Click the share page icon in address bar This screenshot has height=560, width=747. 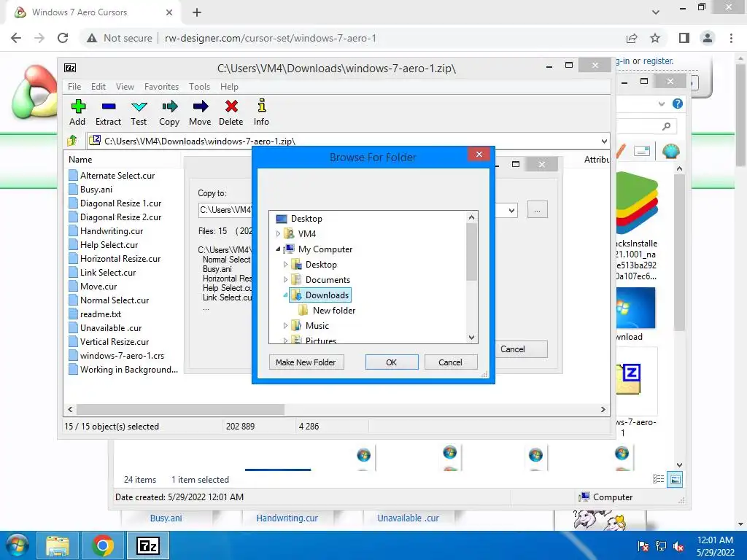632,38
